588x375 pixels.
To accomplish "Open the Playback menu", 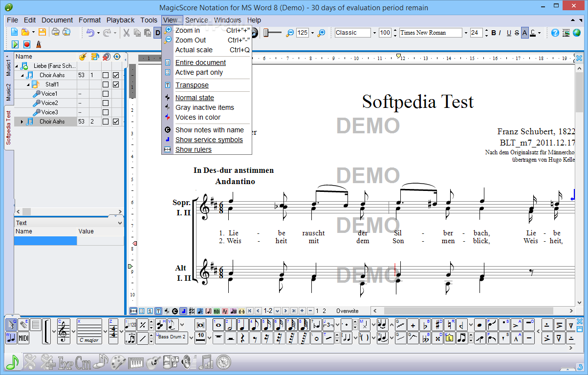I will click(x=120, y=20).
